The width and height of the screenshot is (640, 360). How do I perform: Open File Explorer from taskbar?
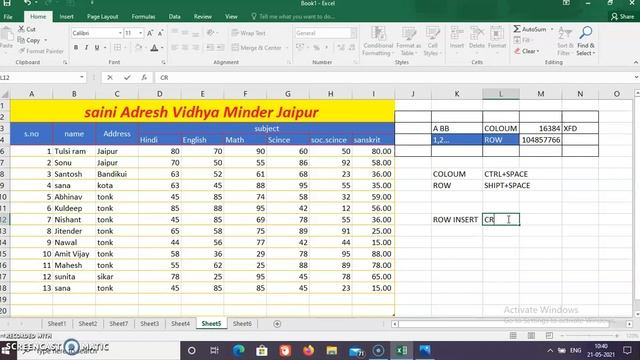pos(331,350)
